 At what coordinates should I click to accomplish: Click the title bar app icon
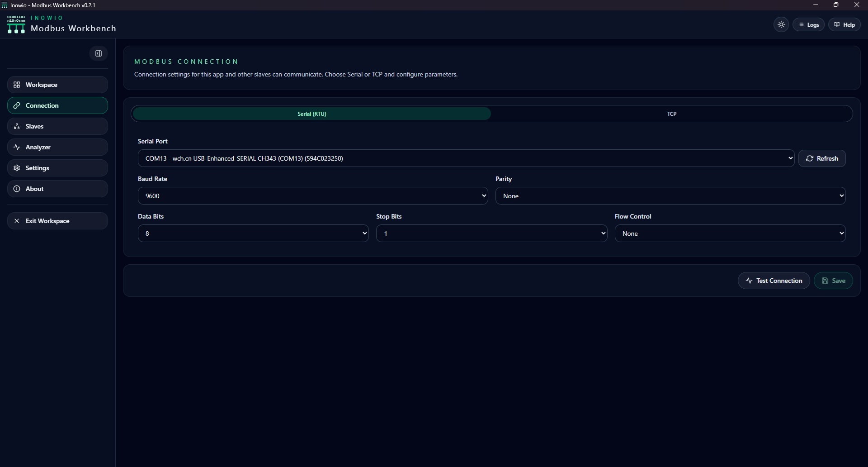5,5
